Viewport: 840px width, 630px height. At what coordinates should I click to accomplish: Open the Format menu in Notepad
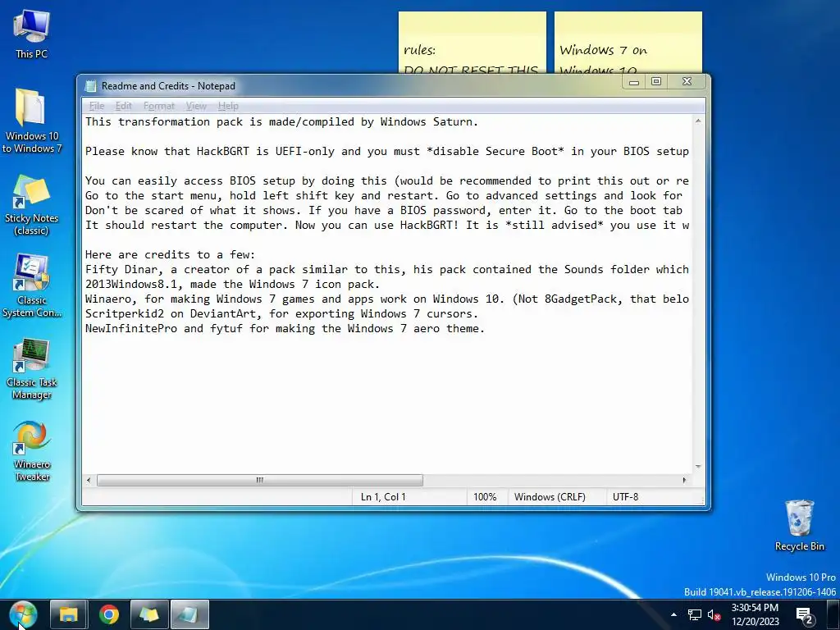(158, 106)
